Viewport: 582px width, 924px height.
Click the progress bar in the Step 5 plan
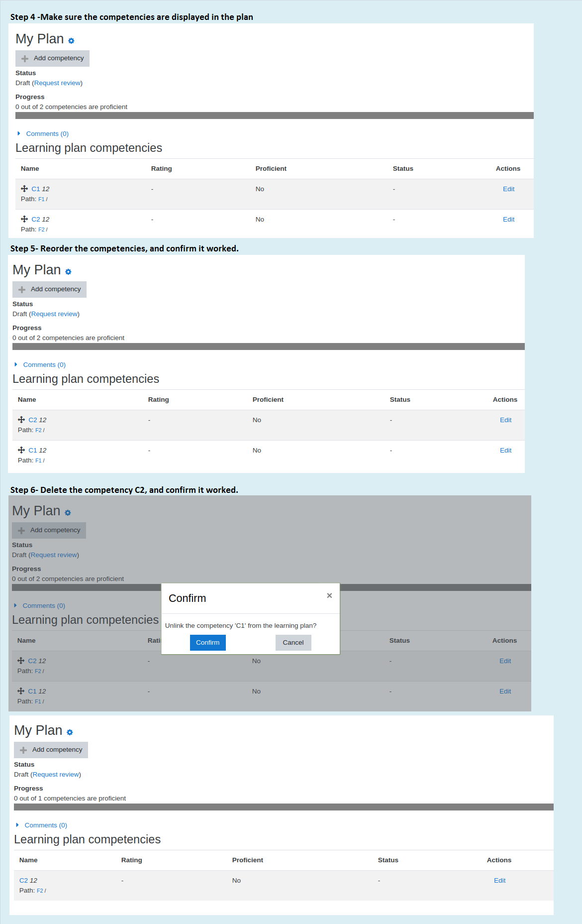269,346
